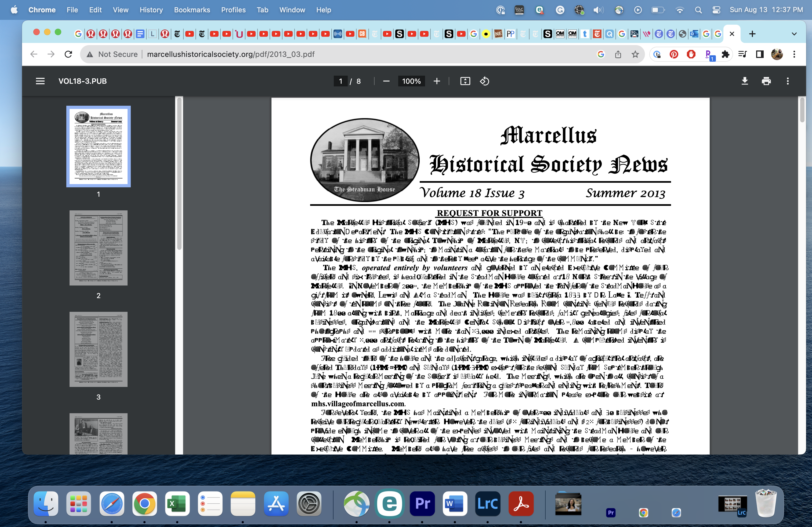
Task: Click the share icon in address bar
Action: point(618,54)
